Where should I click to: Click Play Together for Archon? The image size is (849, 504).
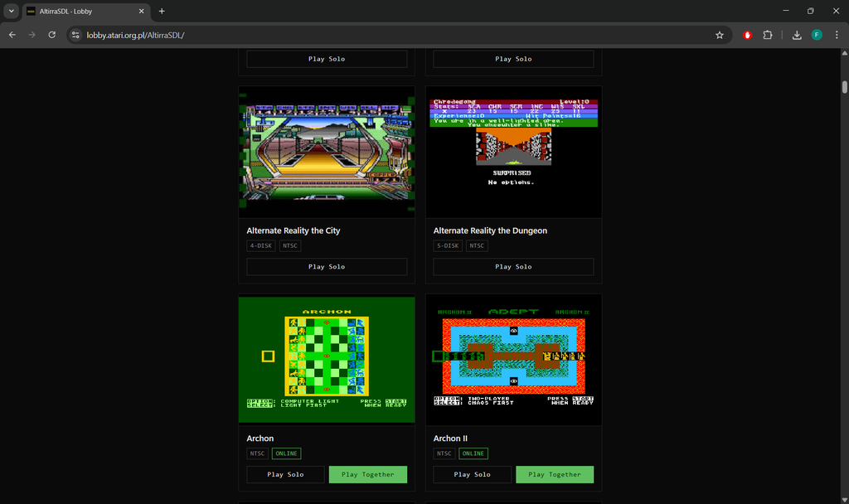[x=368, y=474]
